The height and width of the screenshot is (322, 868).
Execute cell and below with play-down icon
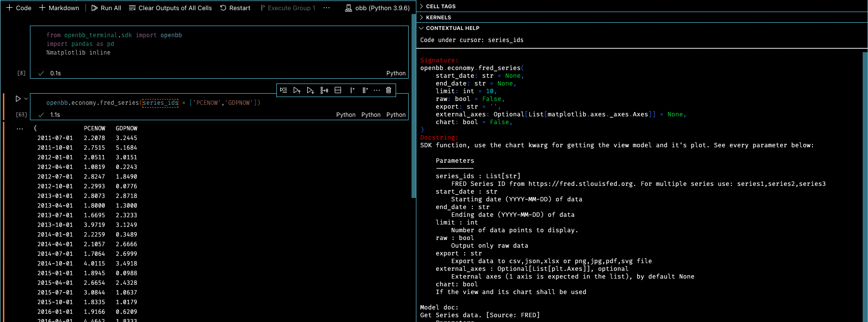[311, 90]
